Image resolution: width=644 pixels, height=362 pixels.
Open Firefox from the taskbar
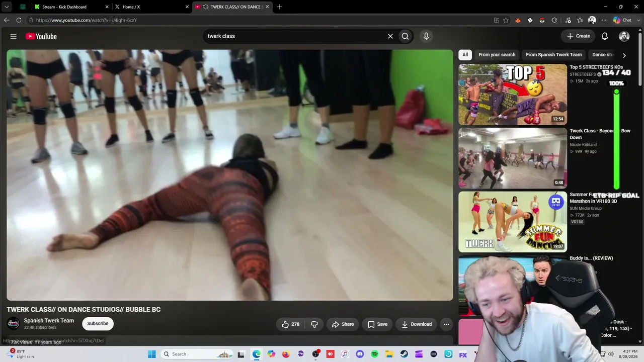[286, 354]
